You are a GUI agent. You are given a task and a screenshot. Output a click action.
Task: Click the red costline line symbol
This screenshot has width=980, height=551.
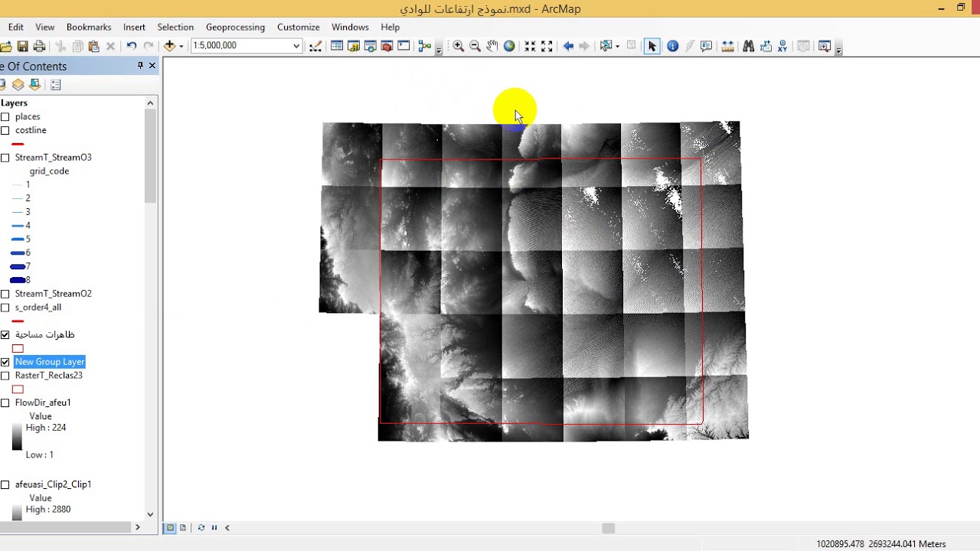[18, 144]
